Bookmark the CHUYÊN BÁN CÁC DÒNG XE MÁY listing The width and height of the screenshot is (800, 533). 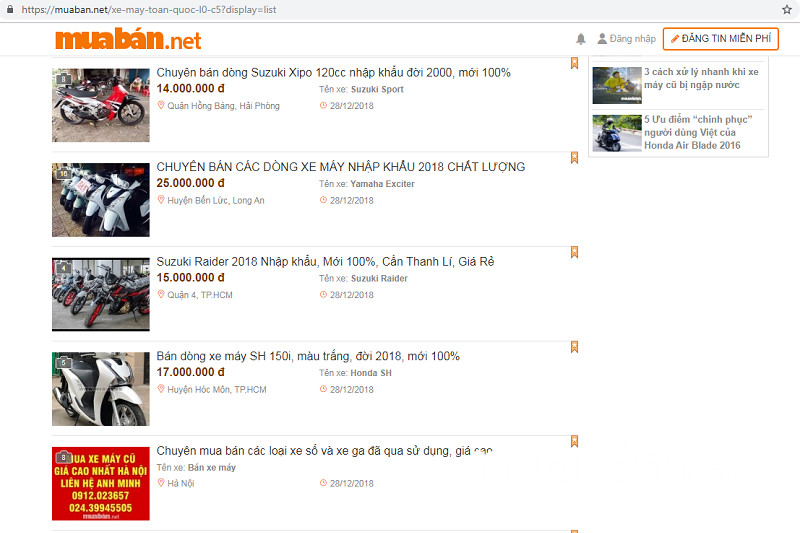[x=574, y=158]
